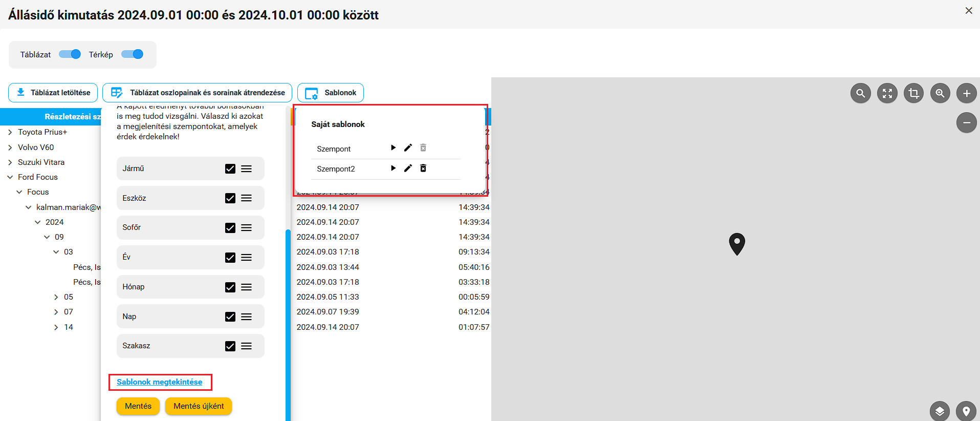Toggle the Térkép switch
Image resolution: width=980 pixels, height=421 pixels.
coord(132,54)
